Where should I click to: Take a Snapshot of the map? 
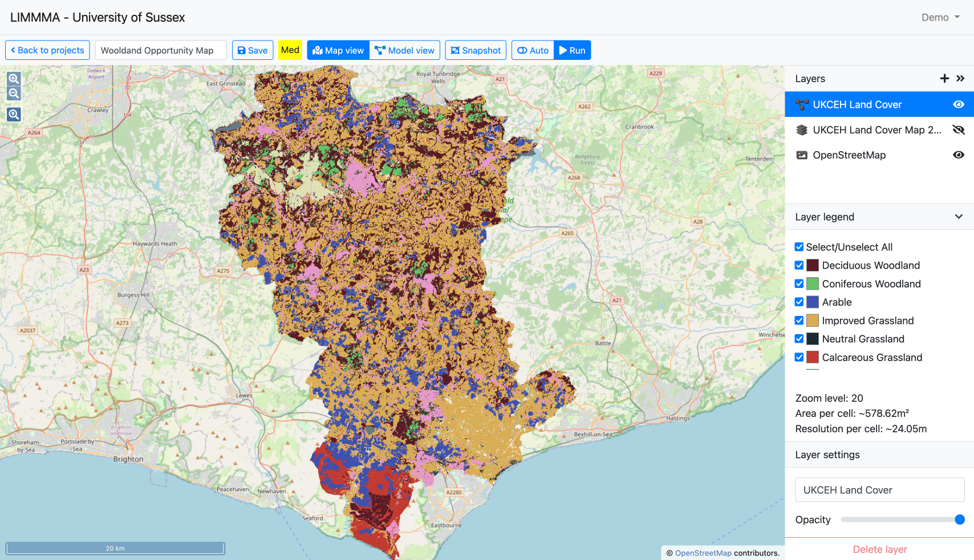[x=476, y=50]
